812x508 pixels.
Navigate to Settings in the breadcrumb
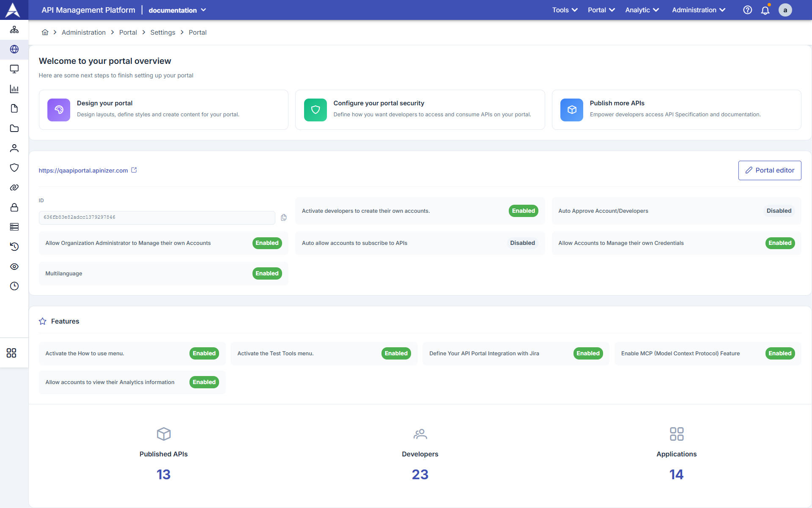point(162,32)
